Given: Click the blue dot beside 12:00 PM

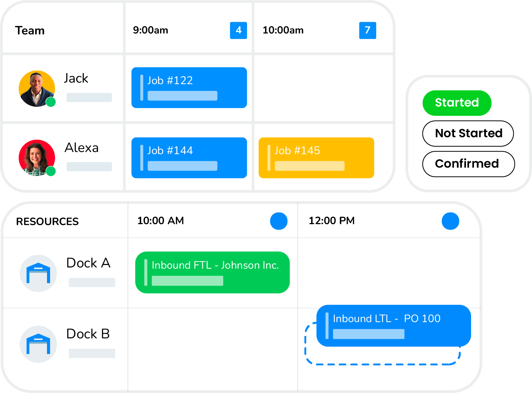Looking at the screenshot, I should [x=450, y=221].
